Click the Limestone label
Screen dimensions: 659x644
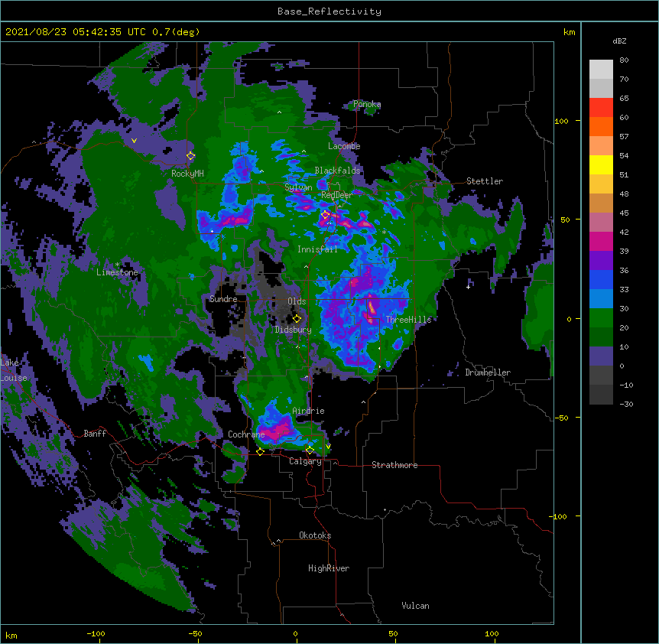pos(117,272)
